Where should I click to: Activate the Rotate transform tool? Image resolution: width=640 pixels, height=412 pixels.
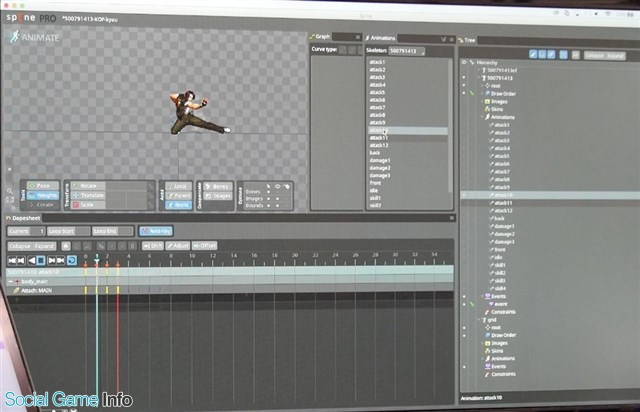point(88,186)
